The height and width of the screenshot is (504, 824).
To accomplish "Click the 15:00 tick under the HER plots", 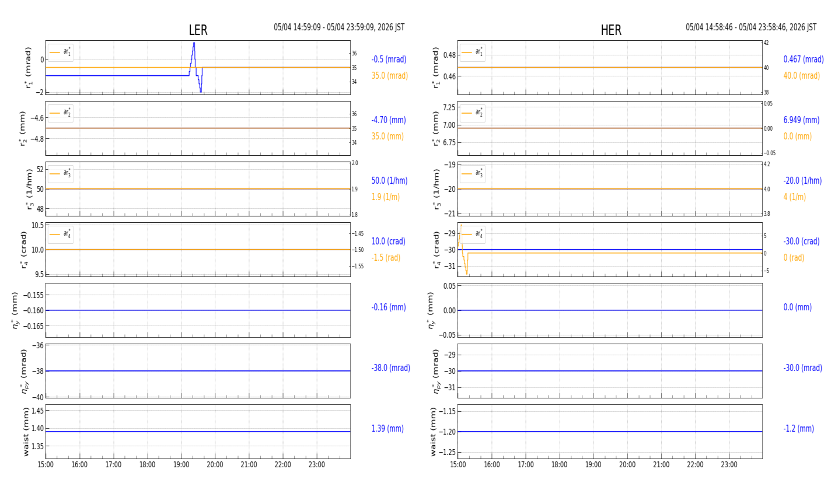I will point(458,465).
